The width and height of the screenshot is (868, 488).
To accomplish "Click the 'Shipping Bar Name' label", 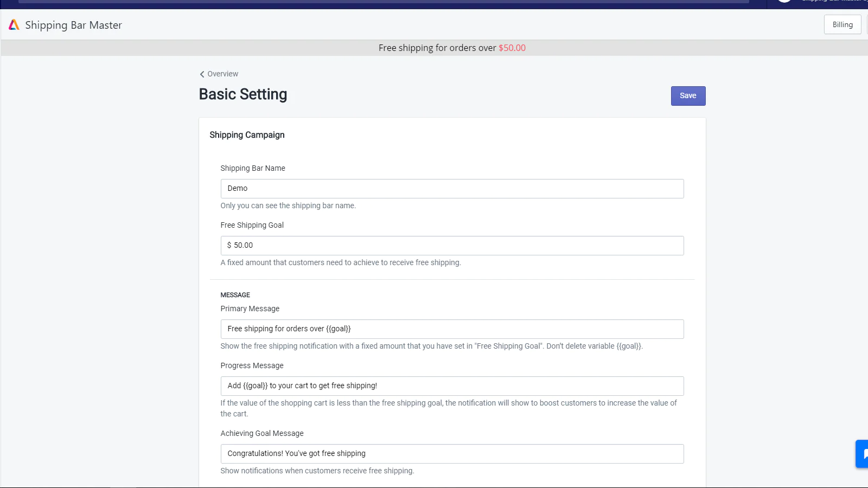I will (x=253, y=168).
